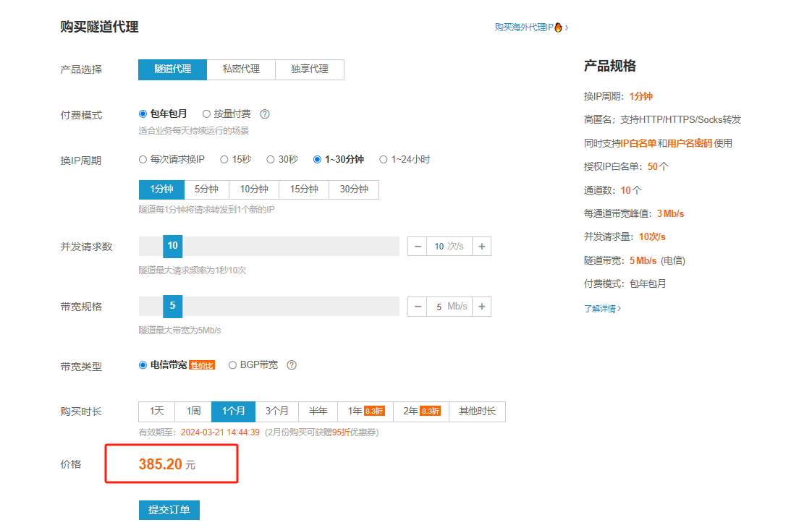Increase 带宽规格 with its plus button

click(481, 307)
